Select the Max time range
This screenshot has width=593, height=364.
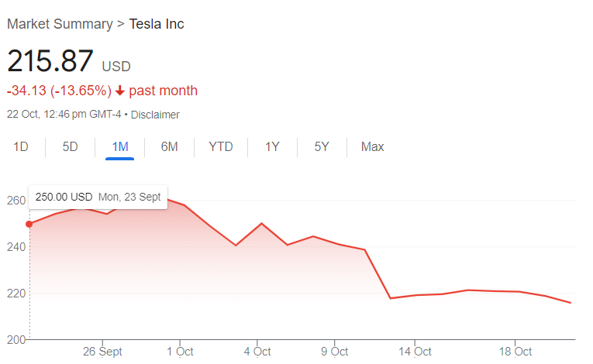coord(373,146)
